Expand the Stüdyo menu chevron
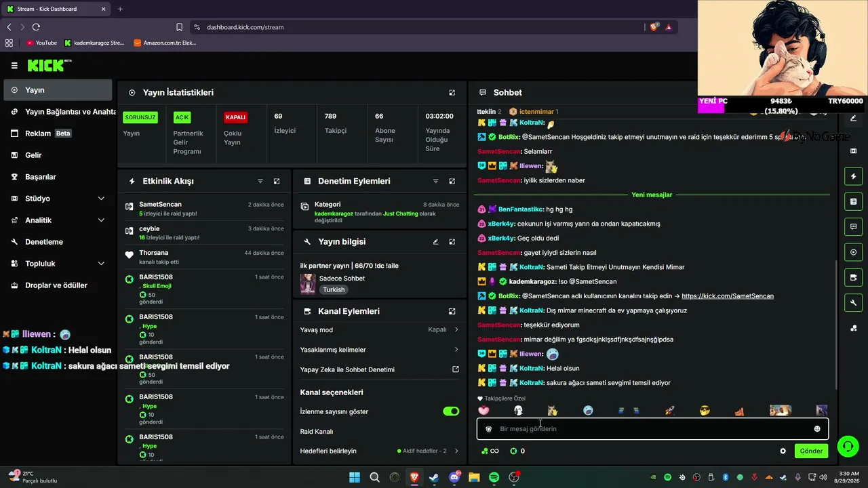Viewport: 868px width, 488px height. [x=101, y=199]
